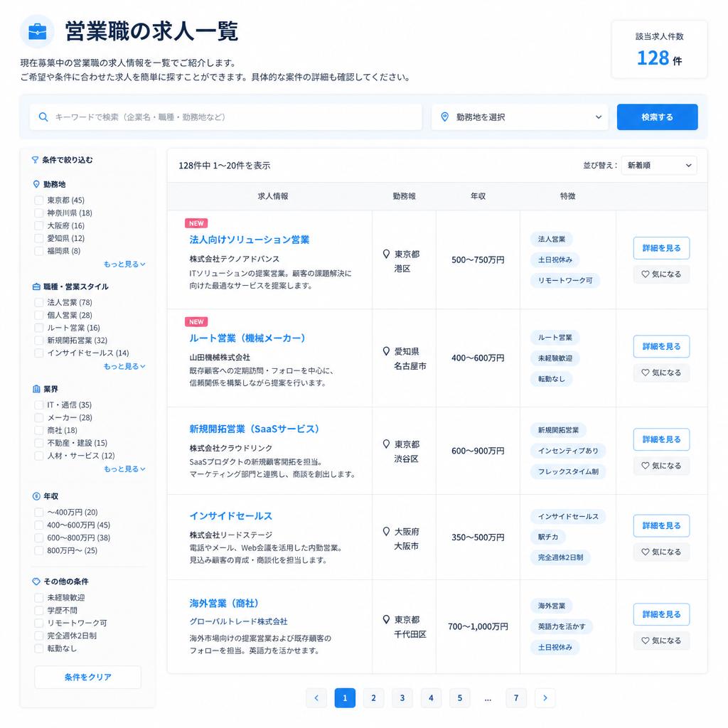Check the 転勤なし condition
Viewport: 728px width, 728px height.
(x=39, y=648)
